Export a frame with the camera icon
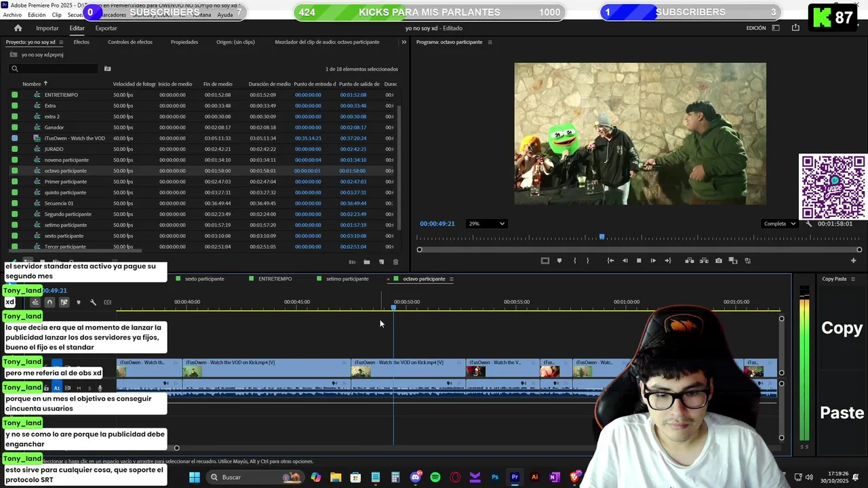 pos(719,260)
